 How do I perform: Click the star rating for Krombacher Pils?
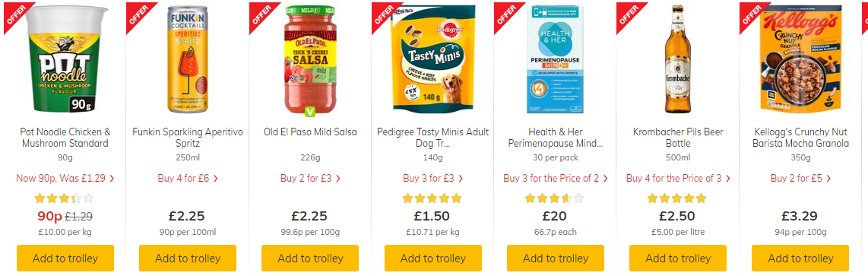pos(677,198)
